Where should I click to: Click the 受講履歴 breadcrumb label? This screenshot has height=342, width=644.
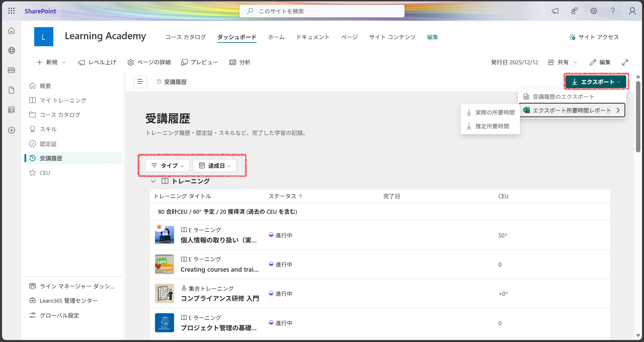pyautogui.click(x=175, y=82)
